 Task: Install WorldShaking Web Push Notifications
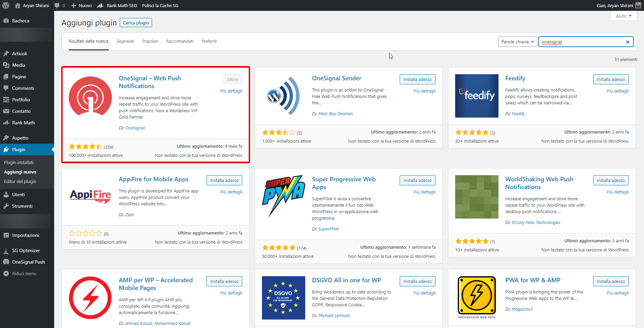[611, 180]
